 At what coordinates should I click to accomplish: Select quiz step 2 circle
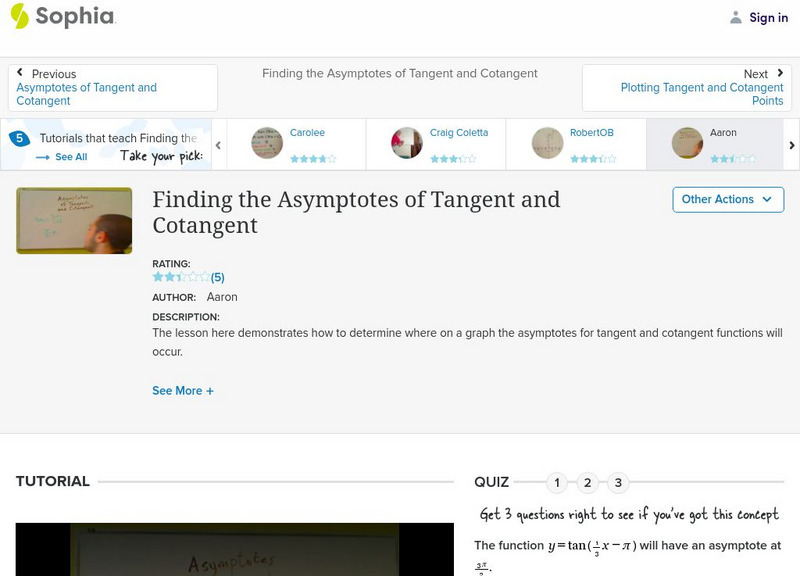pyautogui.click(x=588, y=482)
